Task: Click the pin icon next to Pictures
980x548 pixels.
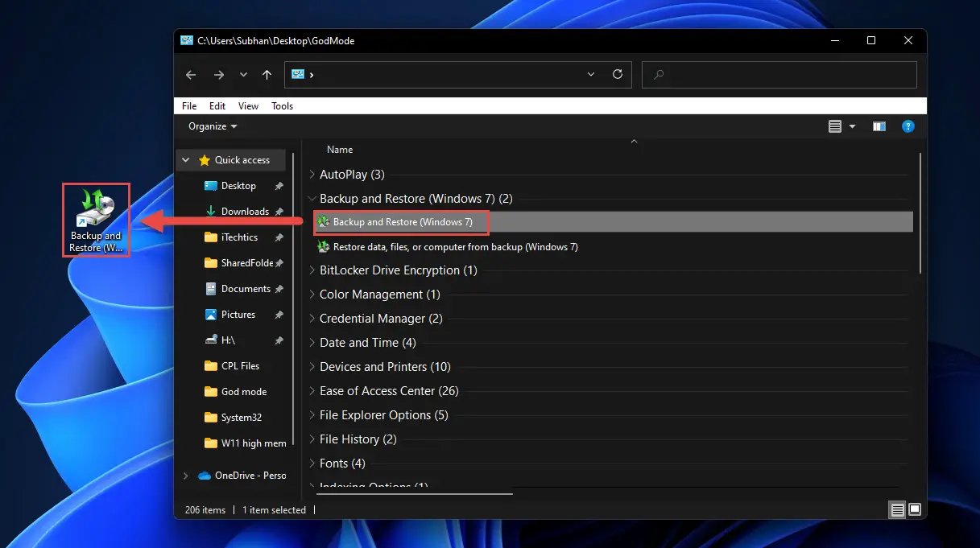Action: click(x=279, y=315)
